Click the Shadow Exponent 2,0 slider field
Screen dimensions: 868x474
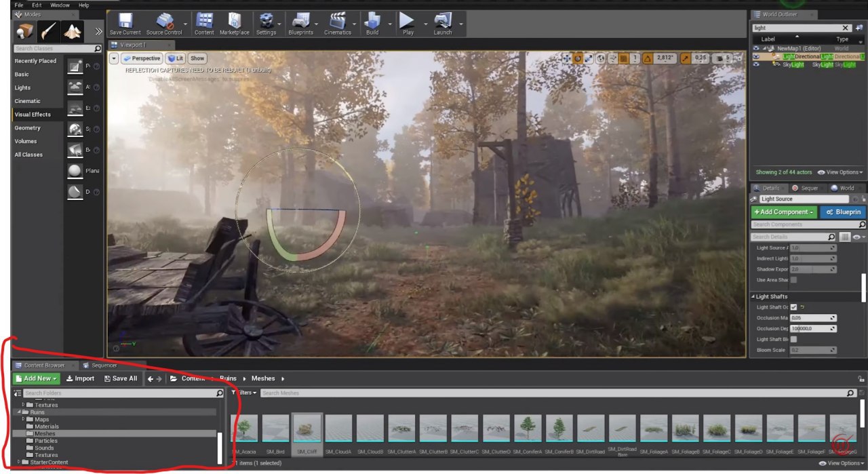(813, 269)
